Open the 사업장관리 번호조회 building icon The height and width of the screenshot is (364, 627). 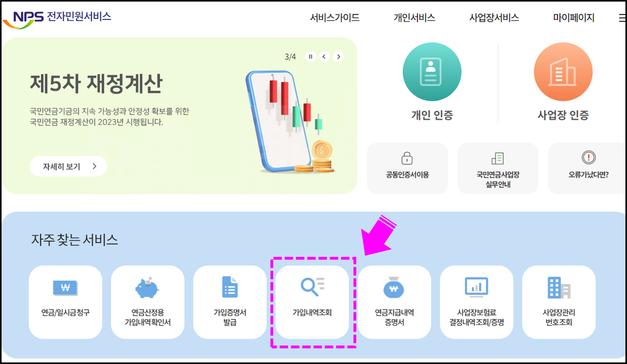tap(559, 288)
